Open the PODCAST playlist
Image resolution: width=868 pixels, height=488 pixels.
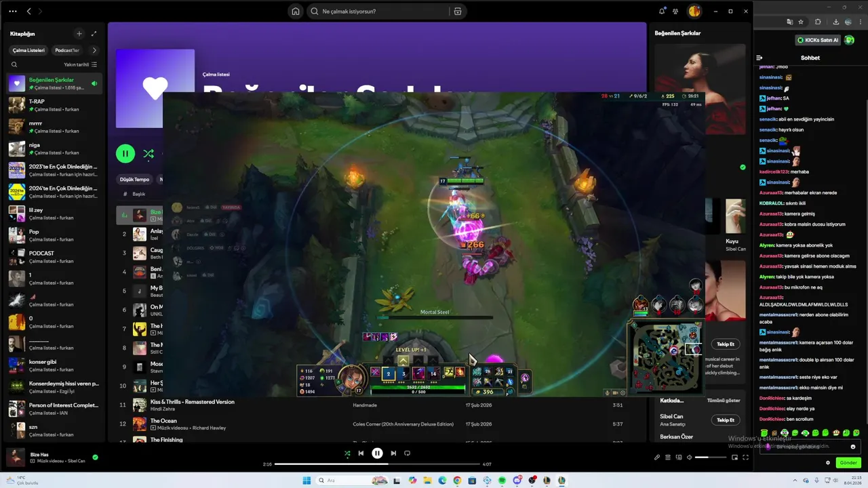point(54,257)
